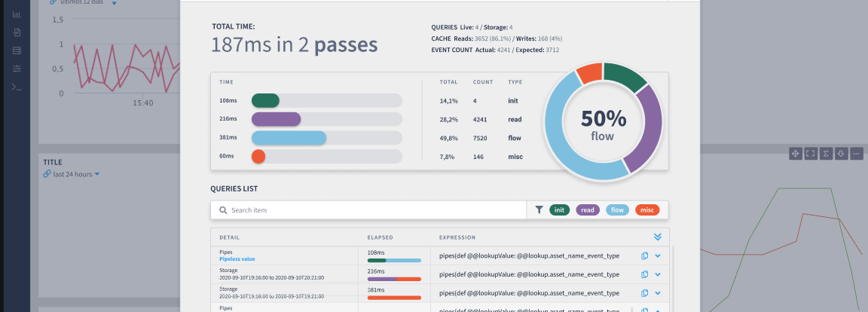Open the three-dots more menu on chart panel
The image size is (868, 312).
pyautogui.click(x=856, y=154)
